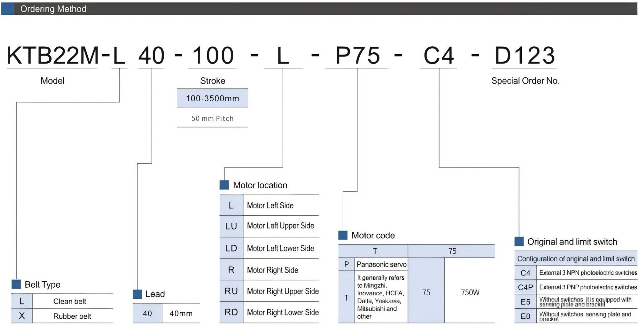Select the Clean belt row

point(69,301)
